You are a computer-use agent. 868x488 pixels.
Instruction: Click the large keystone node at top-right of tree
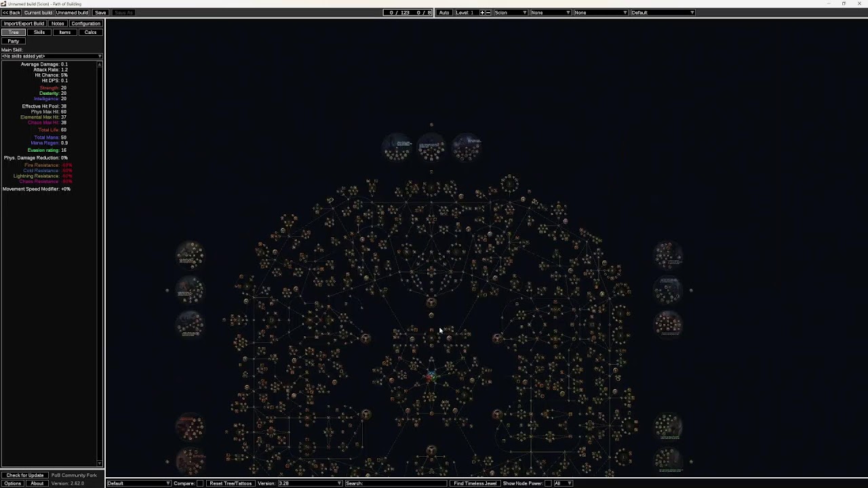coord(510,183)
